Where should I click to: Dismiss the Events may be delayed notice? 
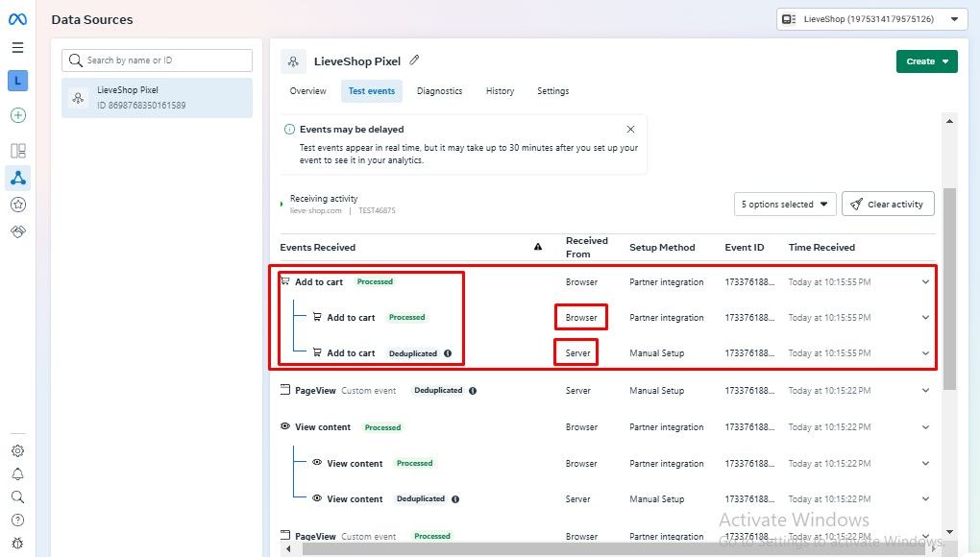(x=630, y=130)
